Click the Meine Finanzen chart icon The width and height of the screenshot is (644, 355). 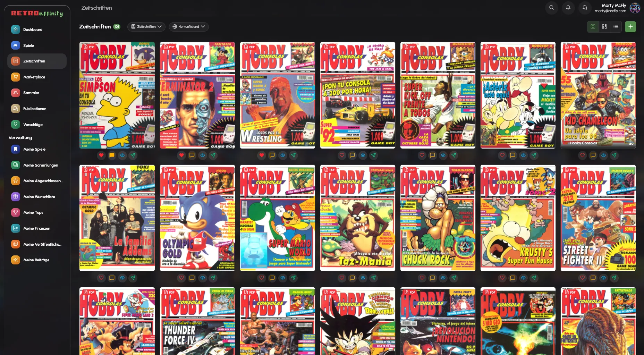click(x=16, y=228)
